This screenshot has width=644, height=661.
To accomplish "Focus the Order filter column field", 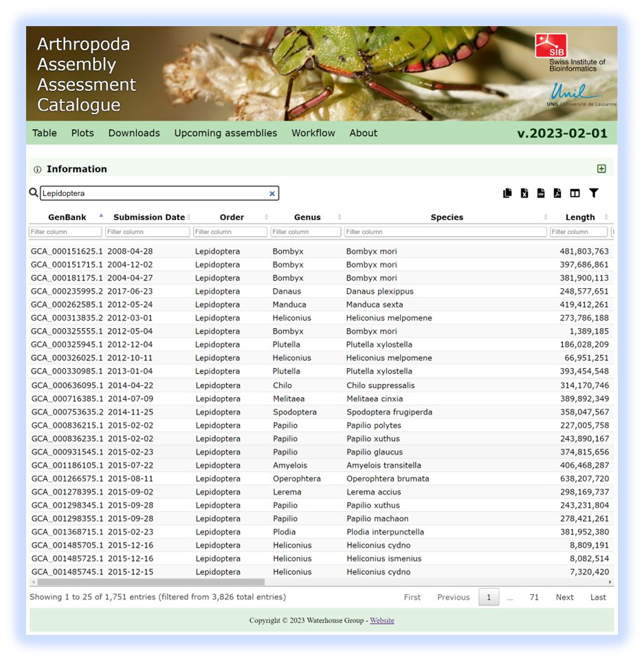I will (230, 232).
